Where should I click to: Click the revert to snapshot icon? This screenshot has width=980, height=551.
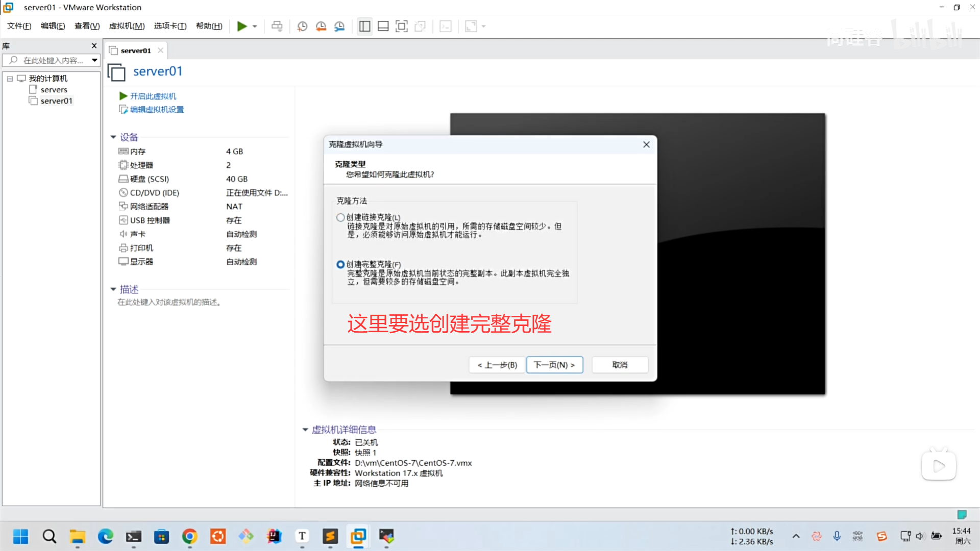(321, 27)
